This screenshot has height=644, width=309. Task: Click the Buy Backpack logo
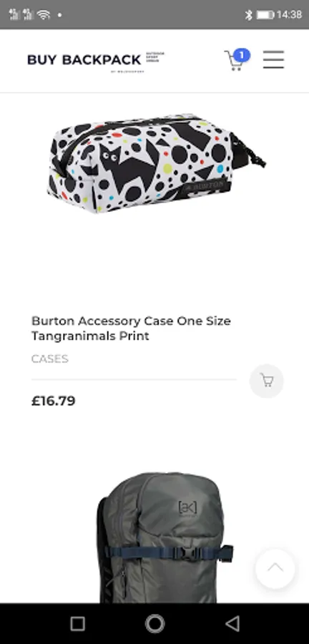[x=84, y=60]
